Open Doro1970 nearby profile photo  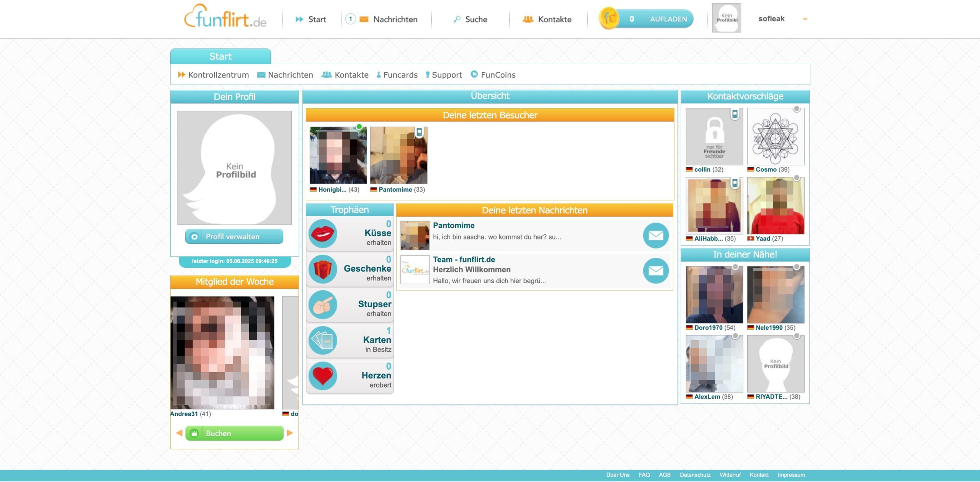click(714, 295)
